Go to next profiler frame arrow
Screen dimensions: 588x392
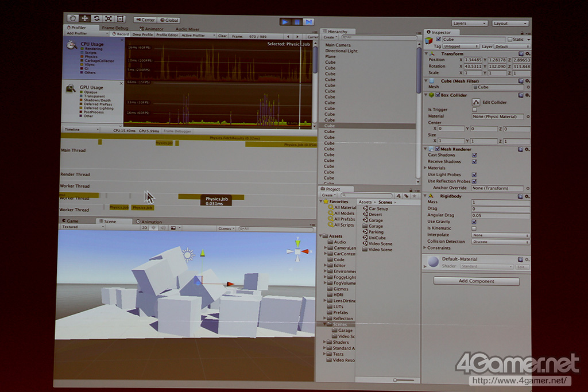[297, 37]
